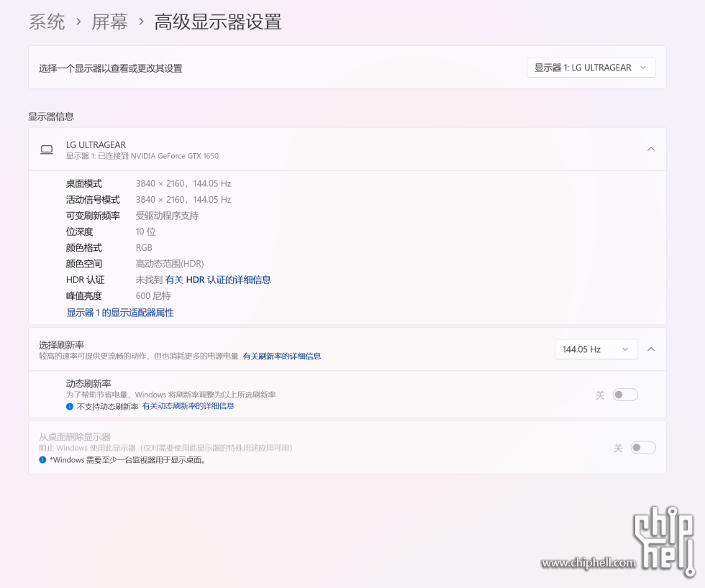
Task: Click the RGB color format value
Action: coord(144,248)
